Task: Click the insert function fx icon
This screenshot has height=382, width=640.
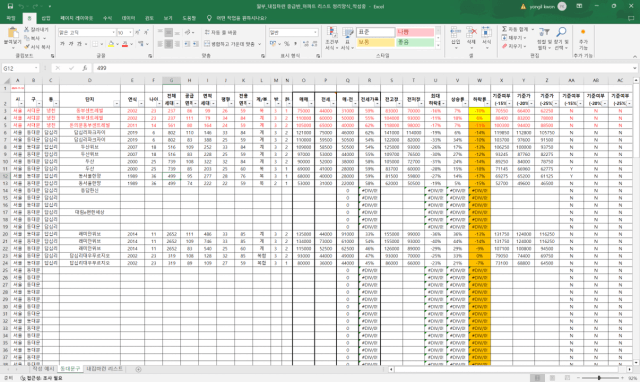Action: pyautogui.click(x=84, y=68)
